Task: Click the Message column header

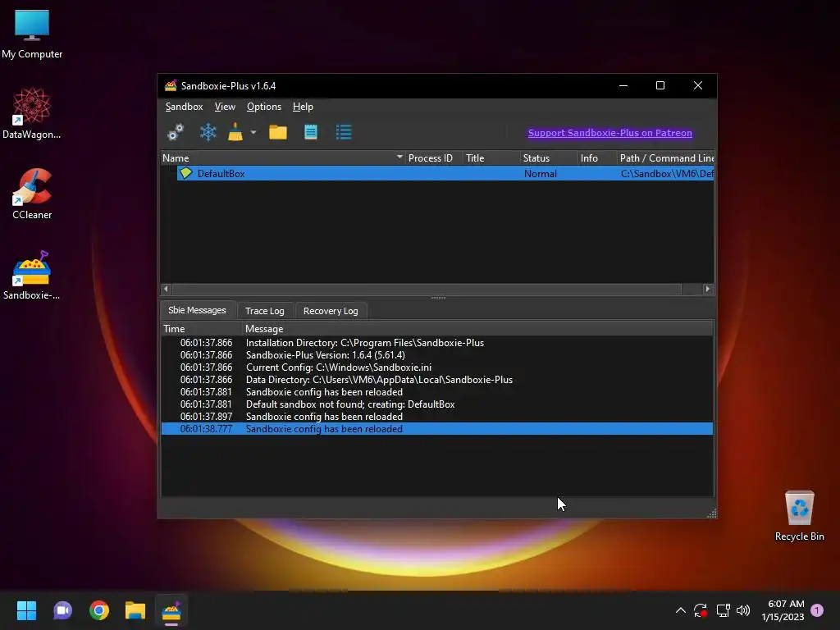Action: 477,329
